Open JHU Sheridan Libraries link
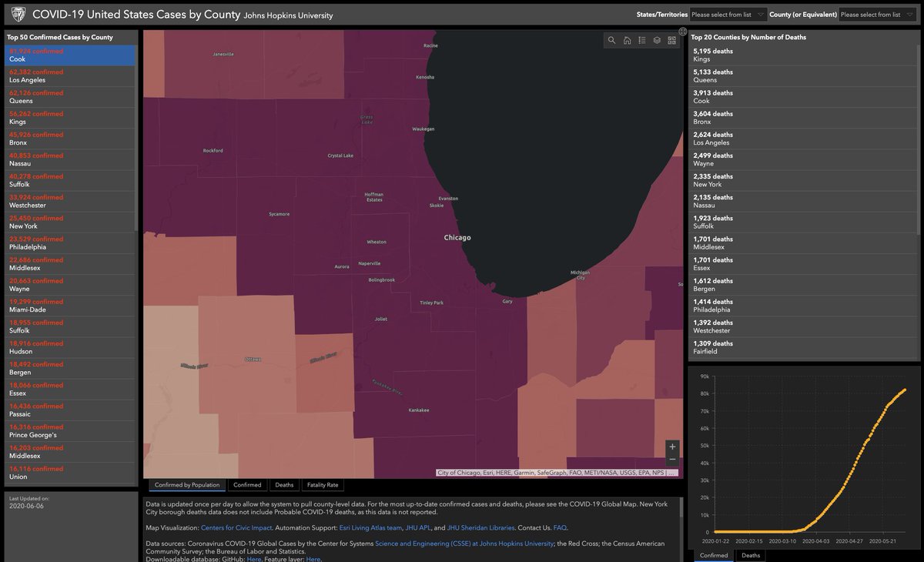This screenshot has width=924, height=562. (480, 527)
